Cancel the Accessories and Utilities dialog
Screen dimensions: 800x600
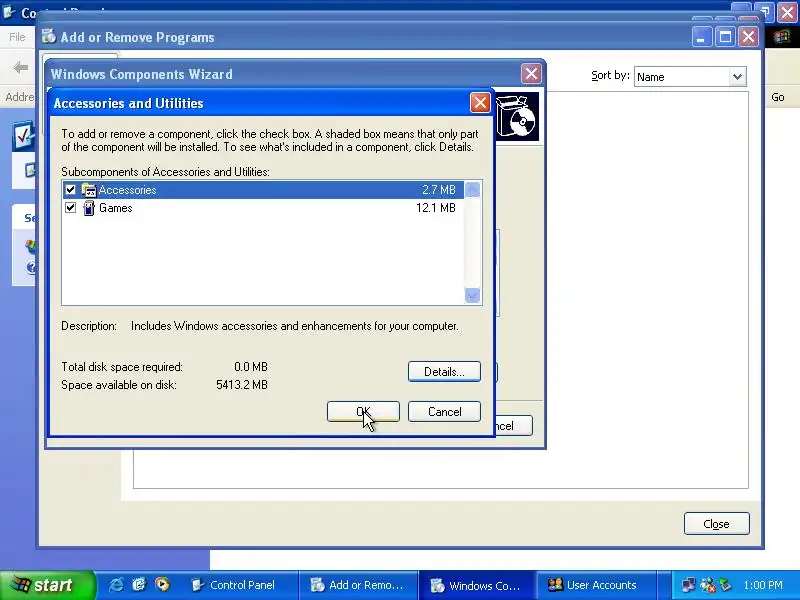(x=444, y=412)
